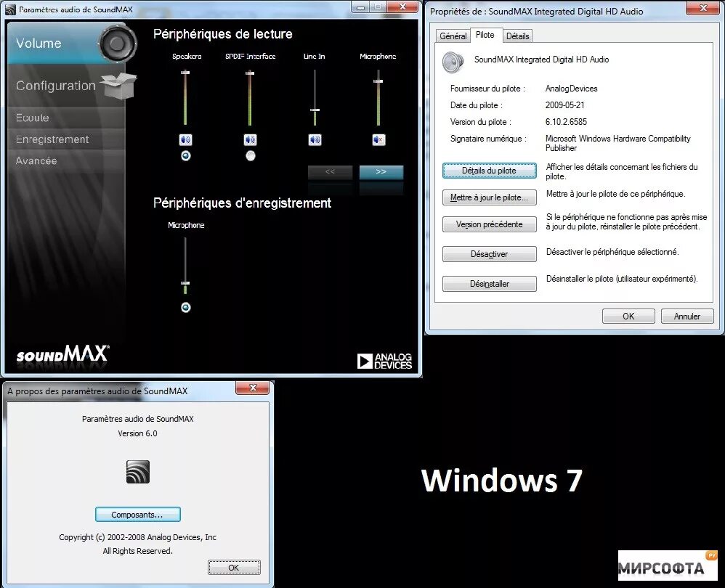
Task: Click OK in the About dialog
Action: click(x=234, y=568)
